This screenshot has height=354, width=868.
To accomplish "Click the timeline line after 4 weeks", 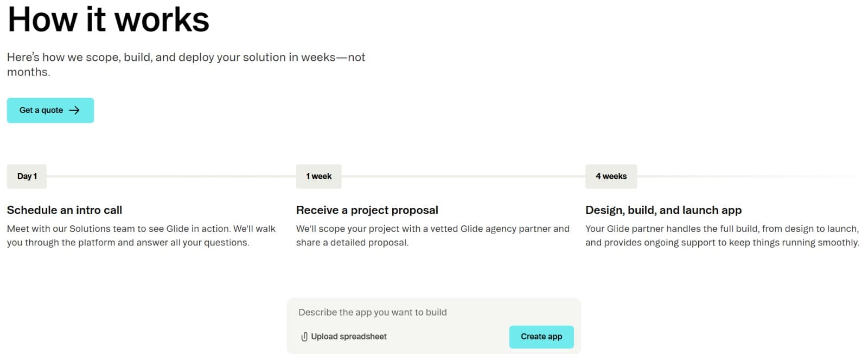I will [749, 176].
